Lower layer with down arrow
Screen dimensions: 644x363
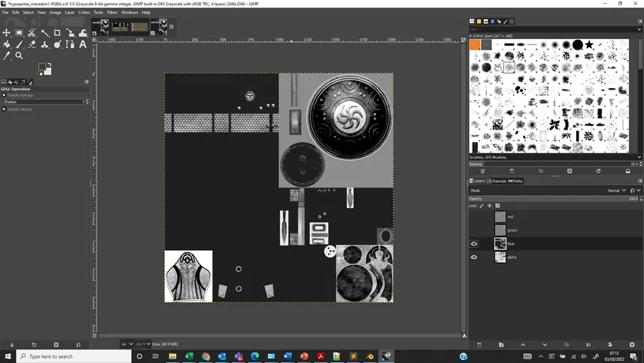pos(545,344)
